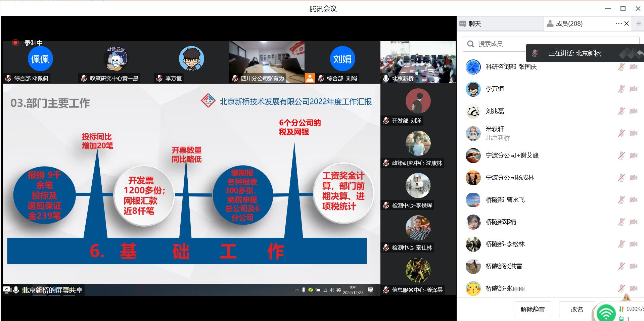Viewport: 644px width, 321px height.
Task: Toggle camera icon for 李万恒 in list
Action: [x=634, y=89]
